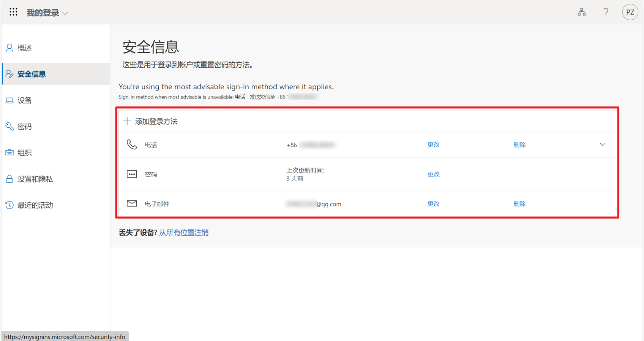Open 设置和隐私 from the sidebar
The image size is (644, 341).
[35, 179]
